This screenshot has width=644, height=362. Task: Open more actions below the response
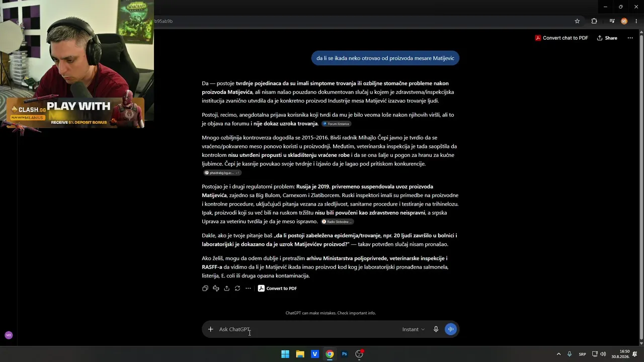[x=248, y=288]
